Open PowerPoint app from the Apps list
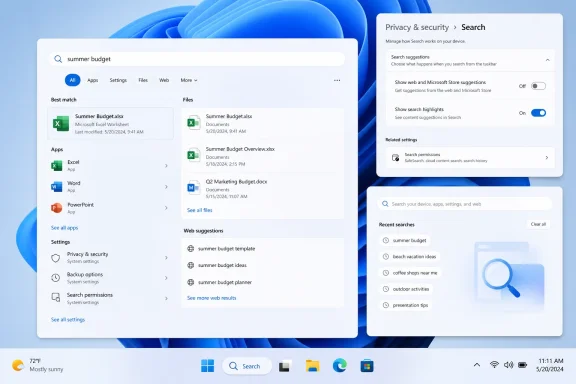The height and width of the screenshot is (384, 576). click(x=110, y=208)
